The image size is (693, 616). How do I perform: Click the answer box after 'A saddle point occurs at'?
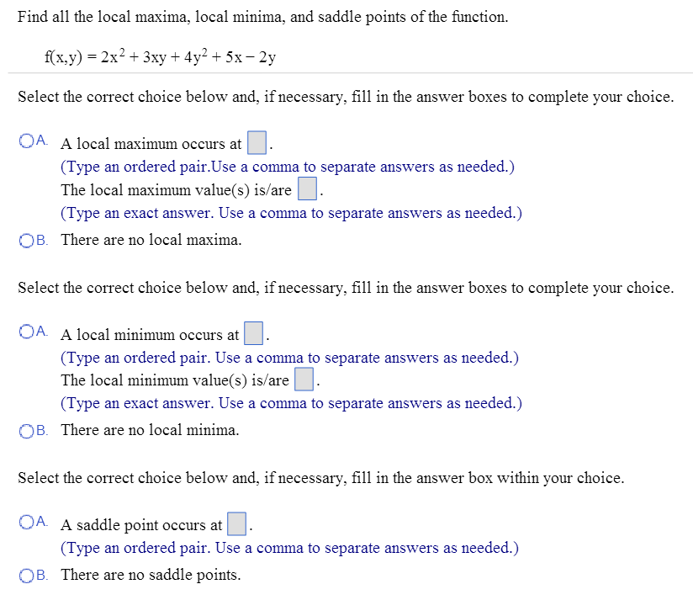[237, 524]
